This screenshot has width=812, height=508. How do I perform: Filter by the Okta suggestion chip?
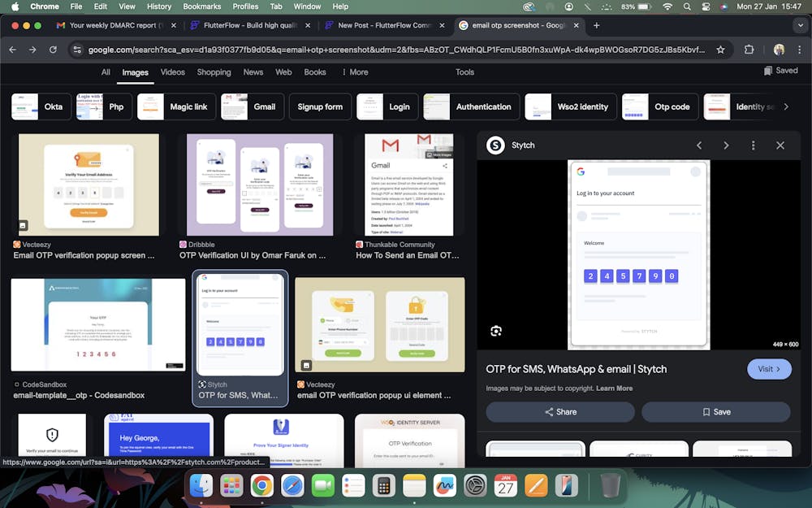pyautogui.click(x=41, y=106)
